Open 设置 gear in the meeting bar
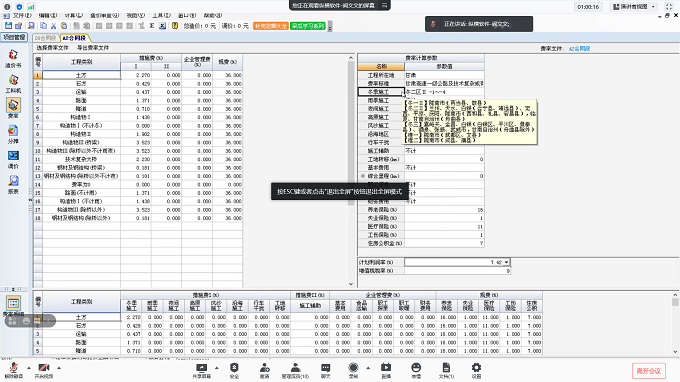The width and height of the screenshot is (680, 382). click(476, 370)
